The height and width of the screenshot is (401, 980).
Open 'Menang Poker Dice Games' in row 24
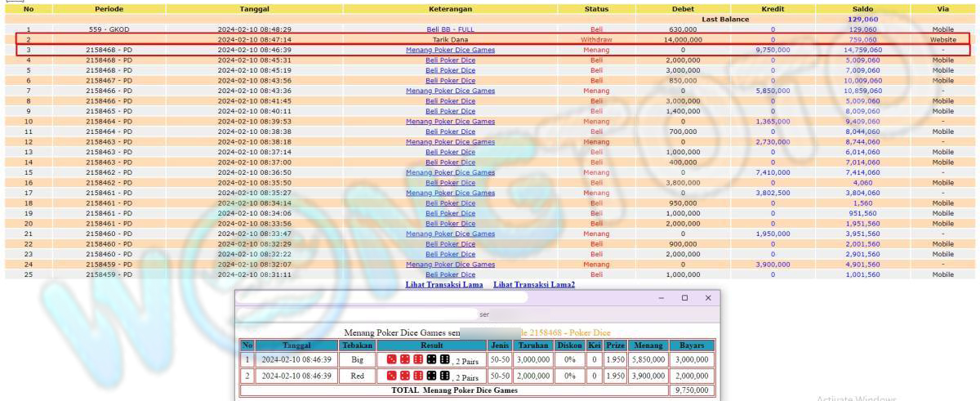point(450,265)
